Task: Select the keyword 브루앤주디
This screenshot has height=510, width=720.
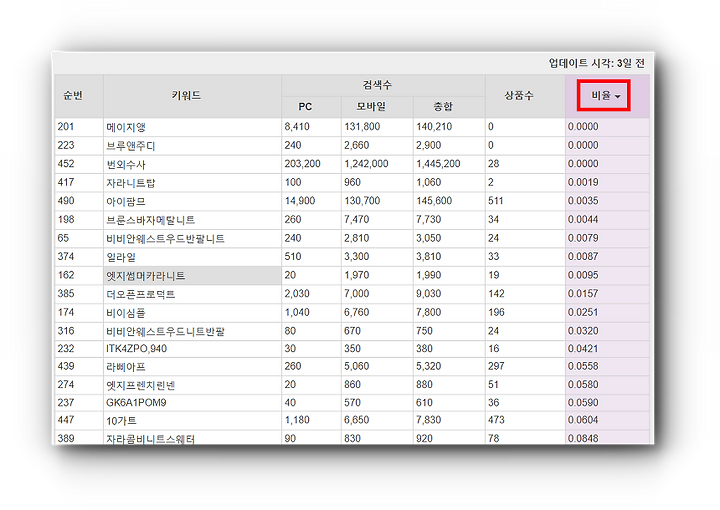Action: [x=131, y=146]
